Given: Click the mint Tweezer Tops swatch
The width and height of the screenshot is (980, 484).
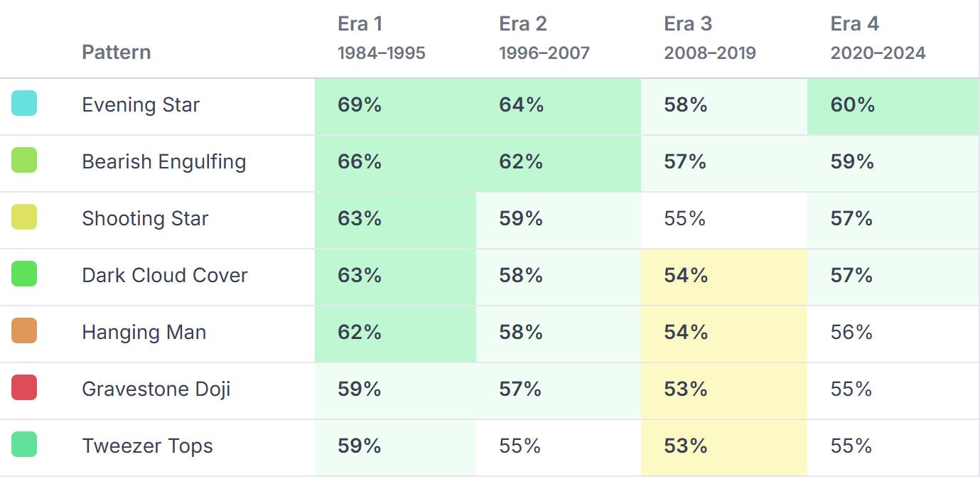Looking at the screenshot, I should (24, 445).
